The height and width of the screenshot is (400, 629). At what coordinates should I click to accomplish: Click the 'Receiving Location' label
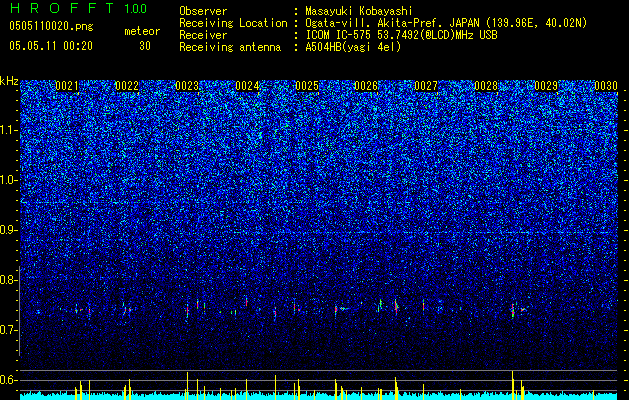pos(233,23)
